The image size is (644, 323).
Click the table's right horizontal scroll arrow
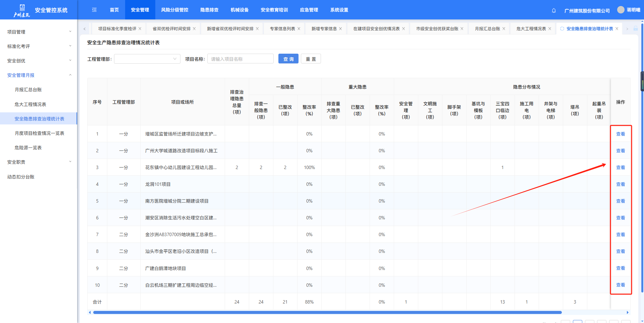pos(628,312)
